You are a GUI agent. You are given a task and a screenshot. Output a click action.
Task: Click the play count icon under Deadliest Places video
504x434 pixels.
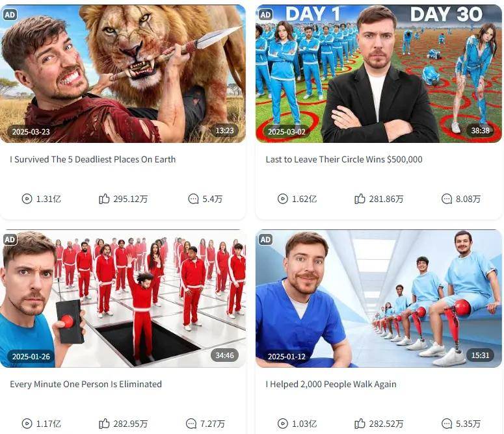tap(27, 199)
